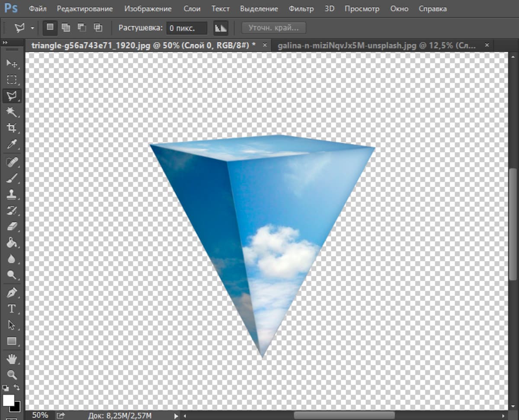The image size is (519, 420).
Task: Open the tool preset picker dropdown arrow
Action: pyautogui.click(x=32, y=28)
